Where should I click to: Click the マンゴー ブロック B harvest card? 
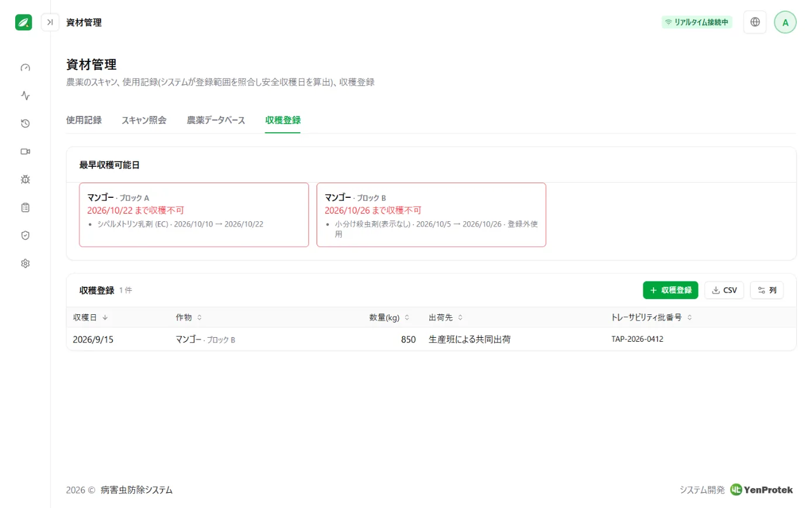click(x=431, y=215)
